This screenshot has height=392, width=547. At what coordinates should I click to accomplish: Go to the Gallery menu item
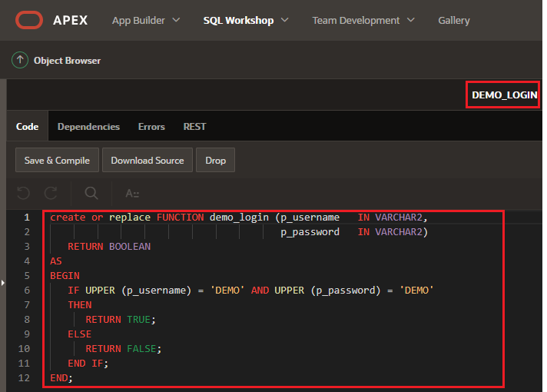[x=453, y=20]
